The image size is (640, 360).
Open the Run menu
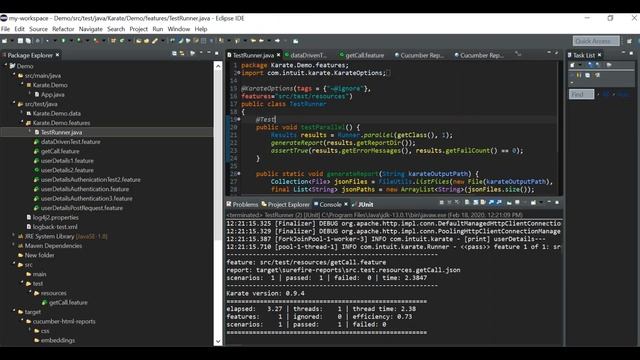click(x=158, y=29)
